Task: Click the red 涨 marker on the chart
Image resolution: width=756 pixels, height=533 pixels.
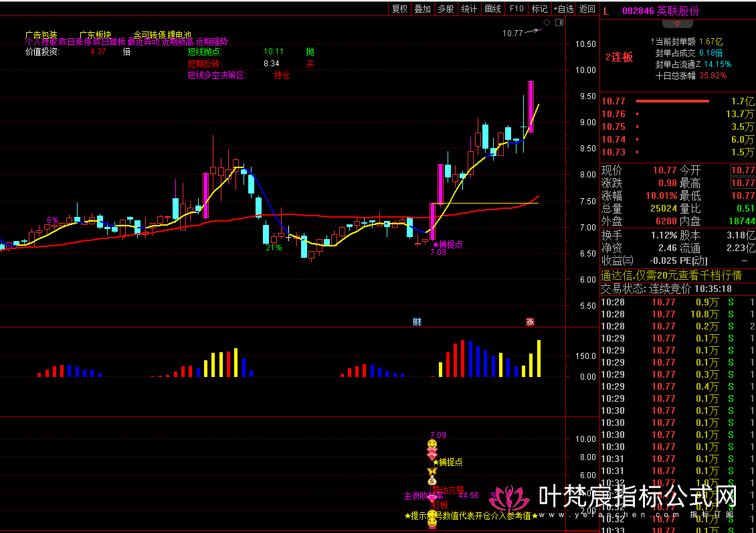Action: pos(530,322)
